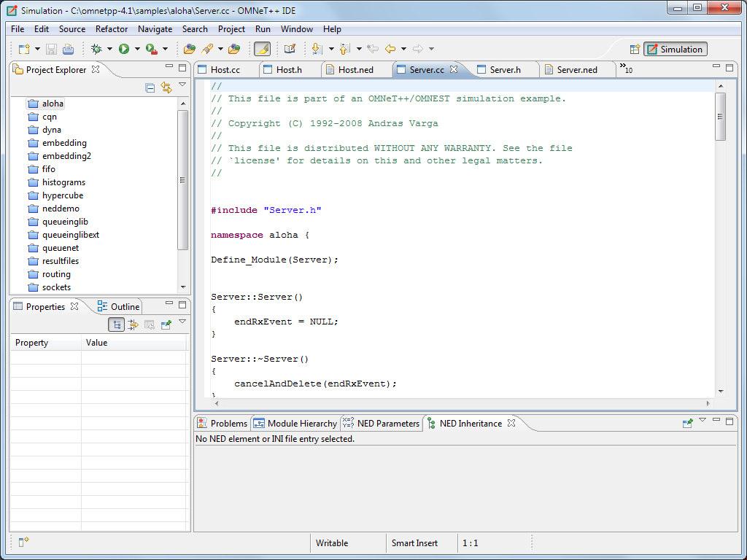This screenshot has width=747, height=560.
Task: Switch to the Outline tab
Action: 118,307
